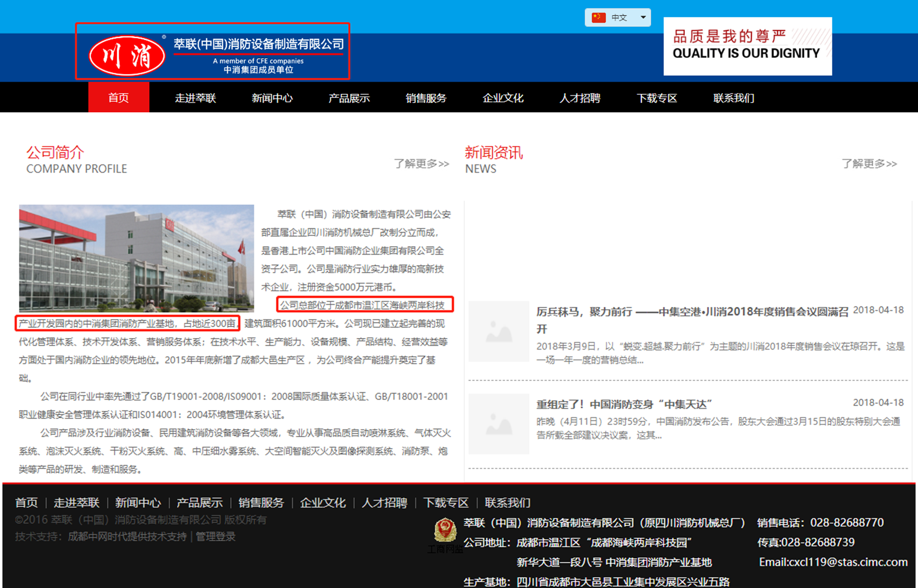Click footer link 走进萃联
918x588 pixels.
(x=76, y=502)
